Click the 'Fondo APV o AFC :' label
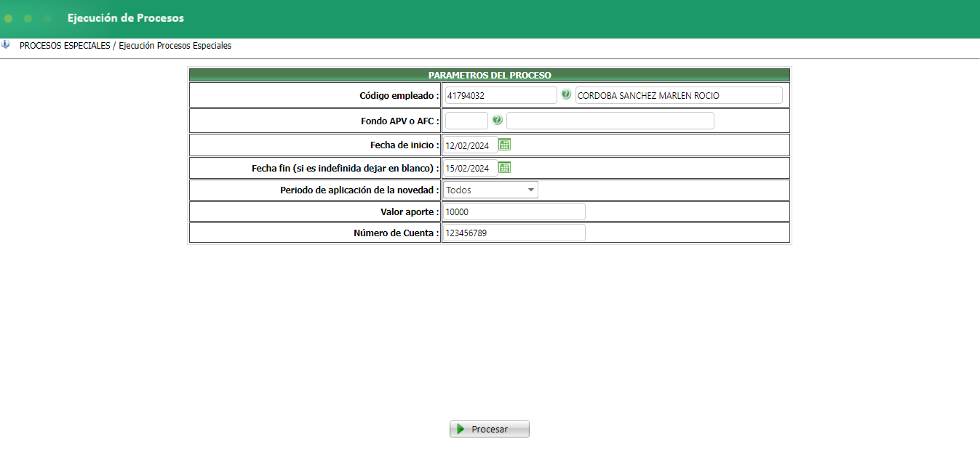 click(x=400, y=121)
